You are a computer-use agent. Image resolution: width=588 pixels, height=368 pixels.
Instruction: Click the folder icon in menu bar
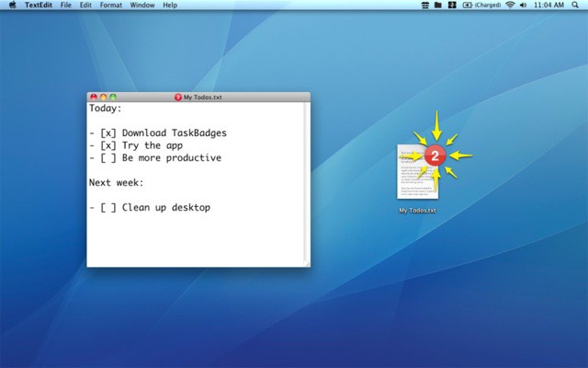437,6
